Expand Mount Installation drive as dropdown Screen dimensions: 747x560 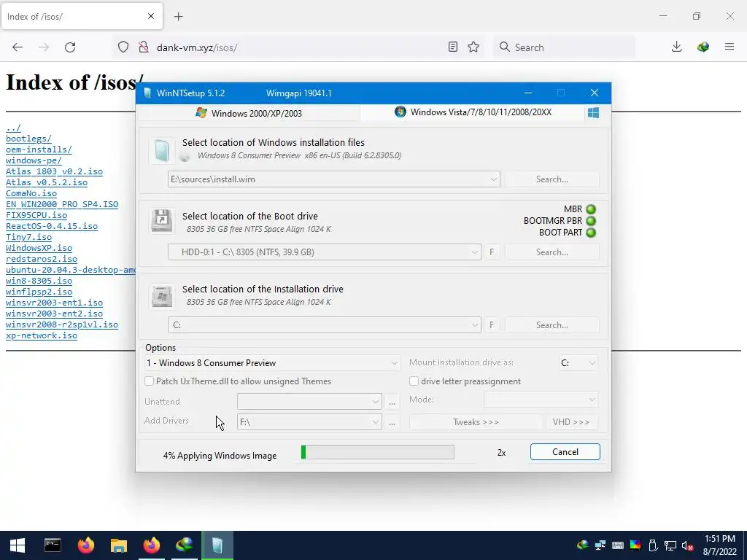(x=592, y=363)
